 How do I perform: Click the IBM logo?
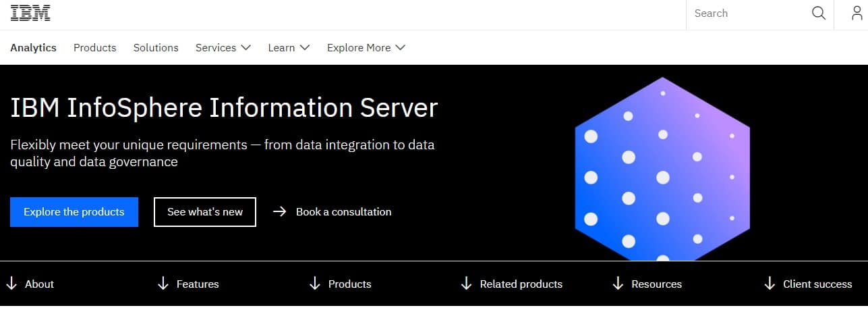[x=30, y=14]
